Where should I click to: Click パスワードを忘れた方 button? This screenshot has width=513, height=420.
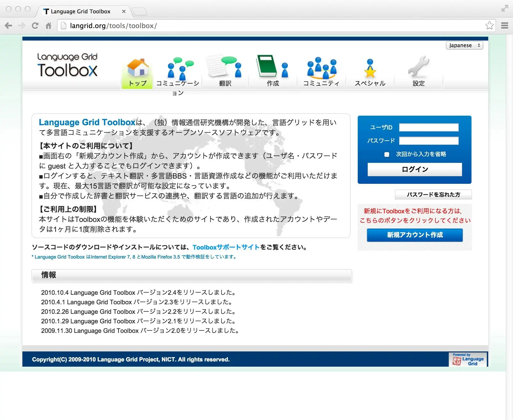[x=433, y=195]
